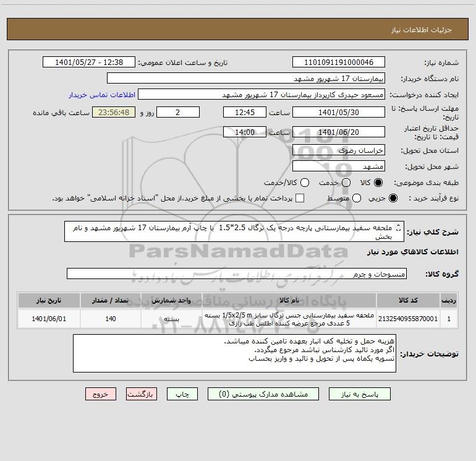Click the row number cell 1

click(x=449, y=319)
